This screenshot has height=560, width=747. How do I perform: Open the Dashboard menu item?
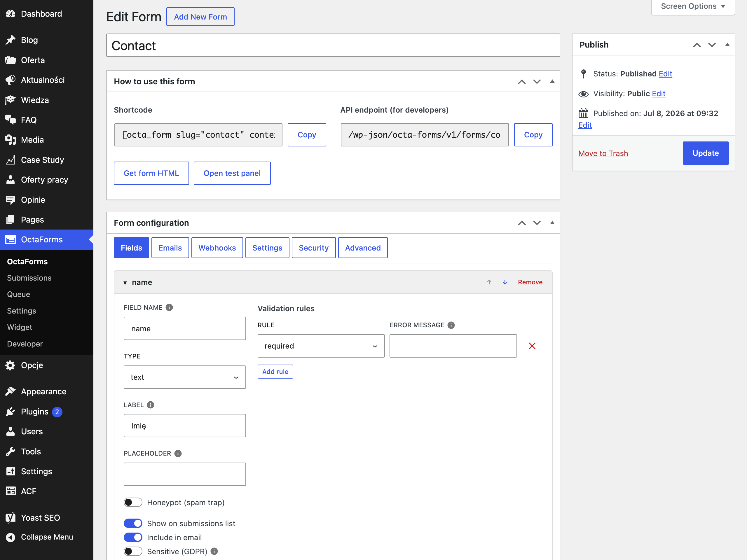point(47,14)
